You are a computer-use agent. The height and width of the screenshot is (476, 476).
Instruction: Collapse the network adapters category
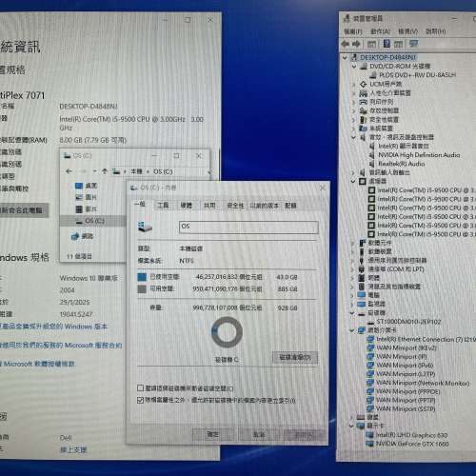(352, 330)
